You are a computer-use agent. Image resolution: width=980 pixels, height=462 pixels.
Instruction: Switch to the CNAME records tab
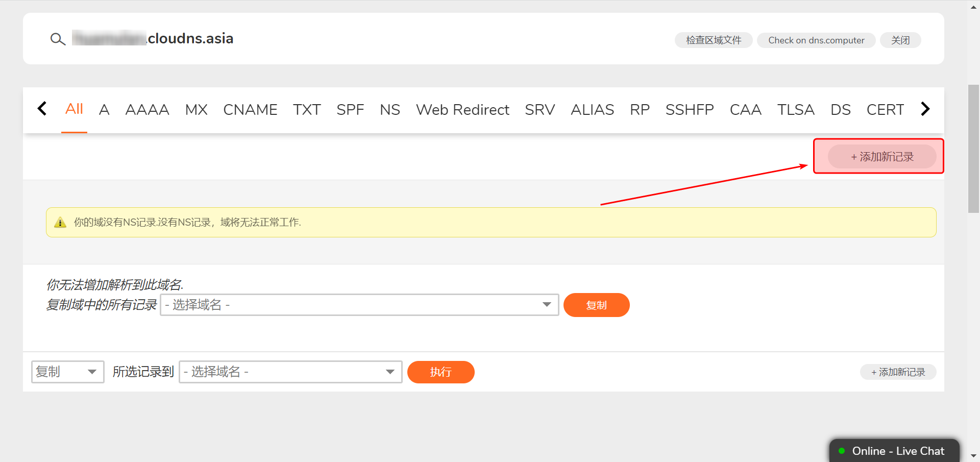pyautogui.click(x=250, y=110)
